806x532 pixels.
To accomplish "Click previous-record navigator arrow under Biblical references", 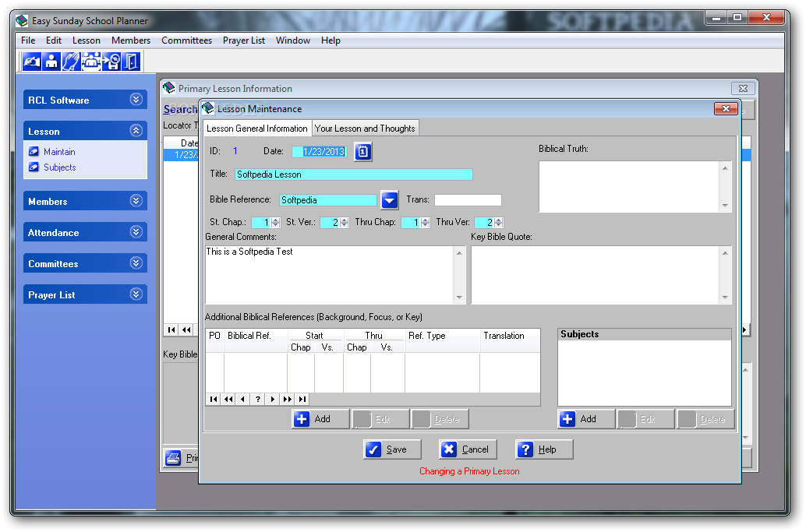I will [x=242, y=399].
